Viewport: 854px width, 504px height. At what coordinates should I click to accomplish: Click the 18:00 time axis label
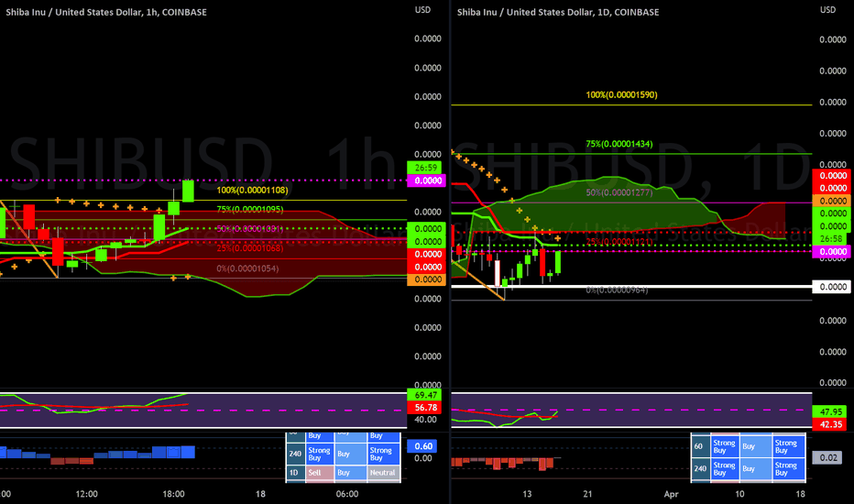174,494
